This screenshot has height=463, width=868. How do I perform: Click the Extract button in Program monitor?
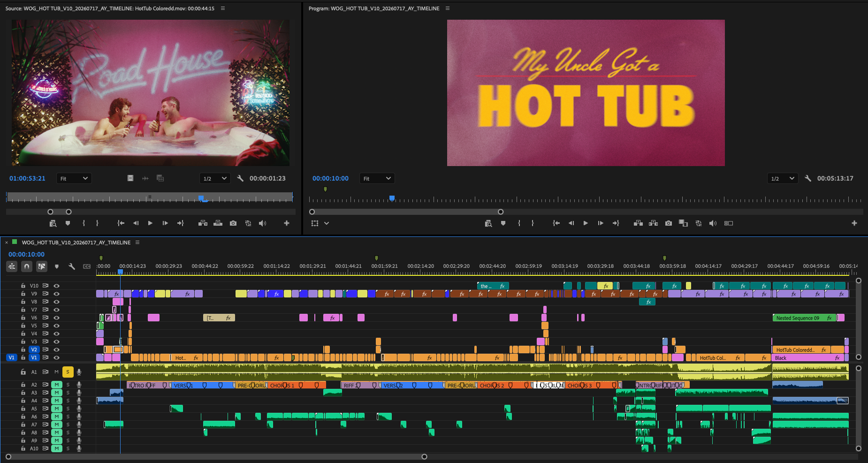click(653, 223)
